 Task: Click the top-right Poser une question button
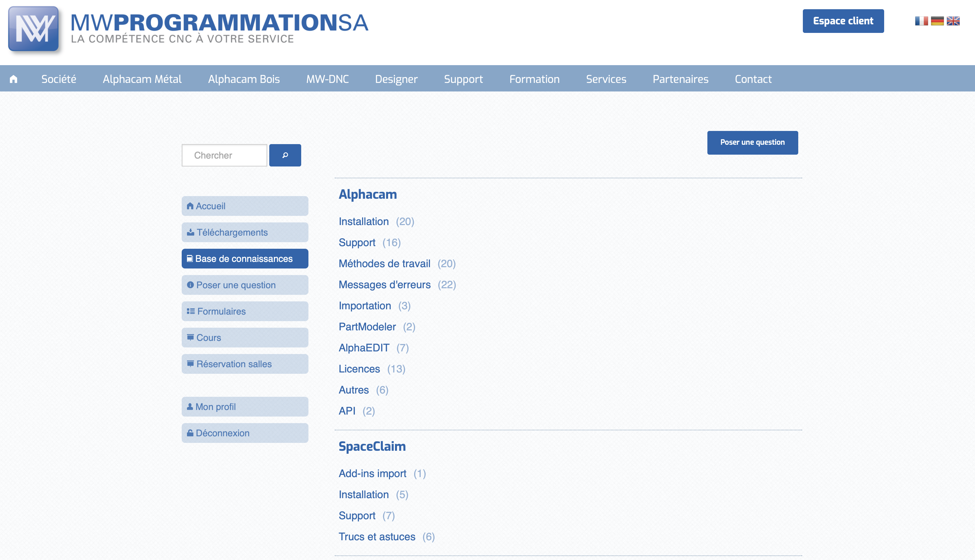click(752, 142)
